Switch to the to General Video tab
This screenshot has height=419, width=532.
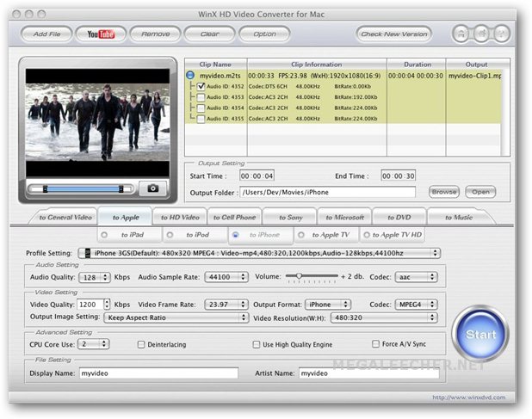tap(65, 218)
